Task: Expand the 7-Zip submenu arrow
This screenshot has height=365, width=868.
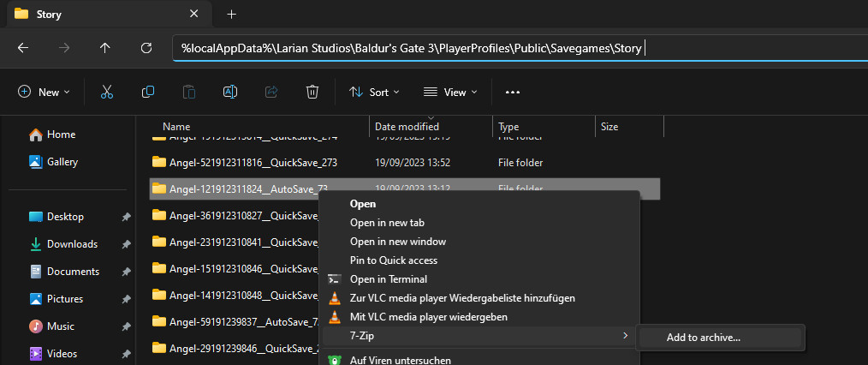Action: pyautogui.click(x=626, y=335)
